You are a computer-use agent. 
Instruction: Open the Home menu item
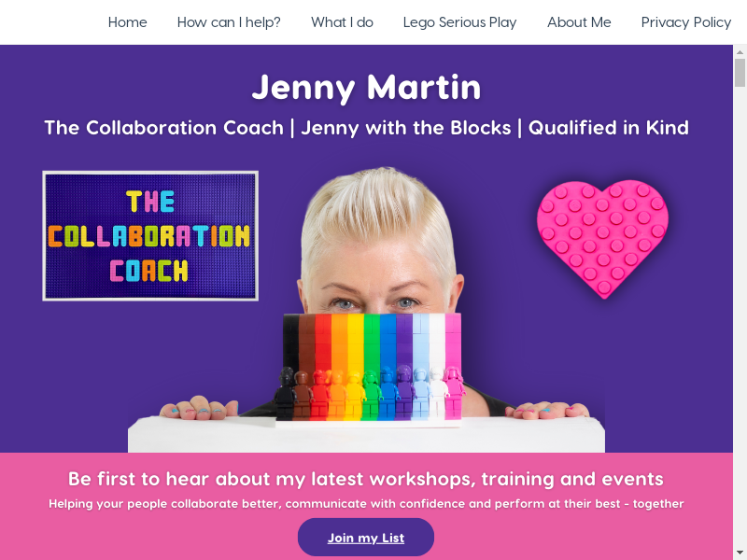pos(127,22)
